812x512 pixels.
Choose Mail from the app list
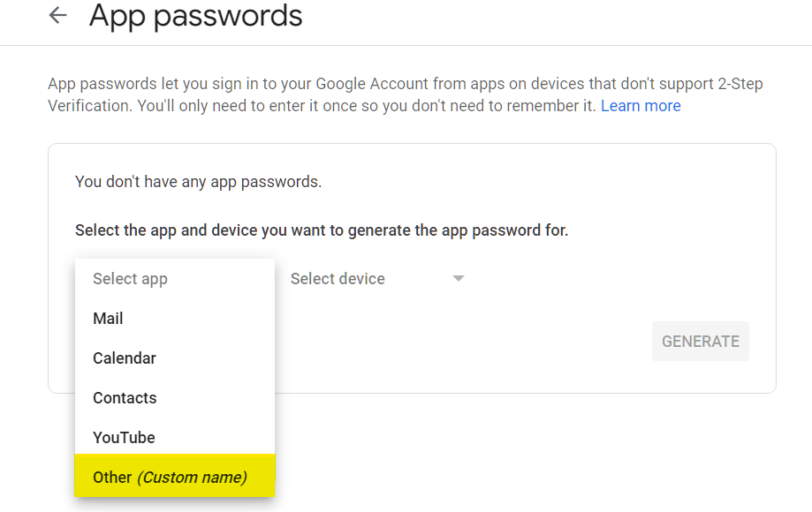(175, 318)
